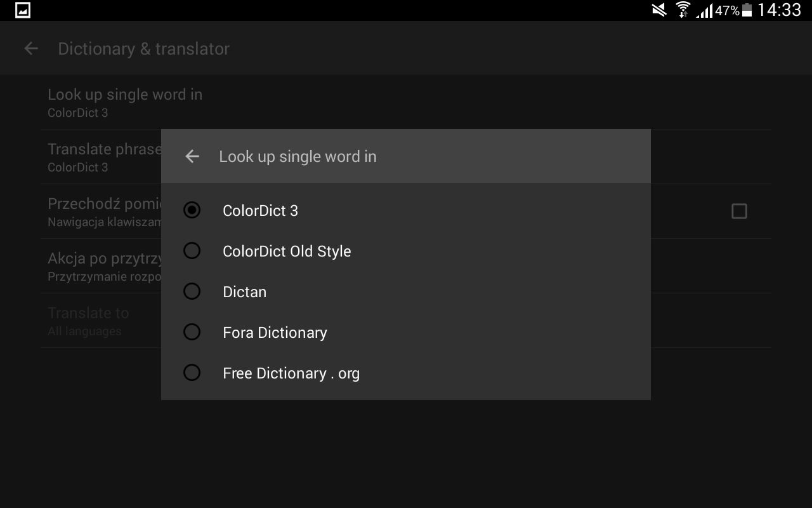
Task: Open the Akcja po przytrzymaniu setting
Action: coord(101,266)
